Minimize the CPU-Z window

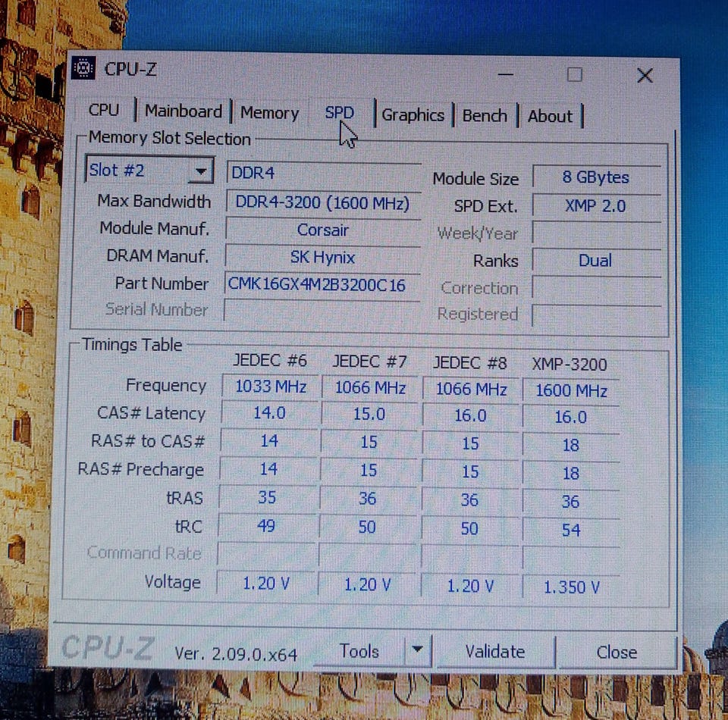505,74
